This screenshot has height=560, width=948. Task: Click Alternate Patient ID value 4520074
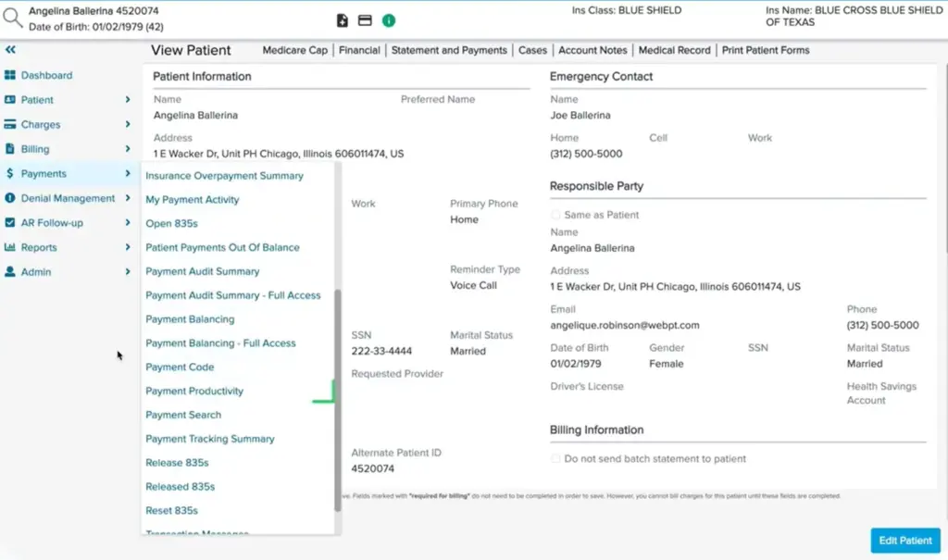coord(372,468)
